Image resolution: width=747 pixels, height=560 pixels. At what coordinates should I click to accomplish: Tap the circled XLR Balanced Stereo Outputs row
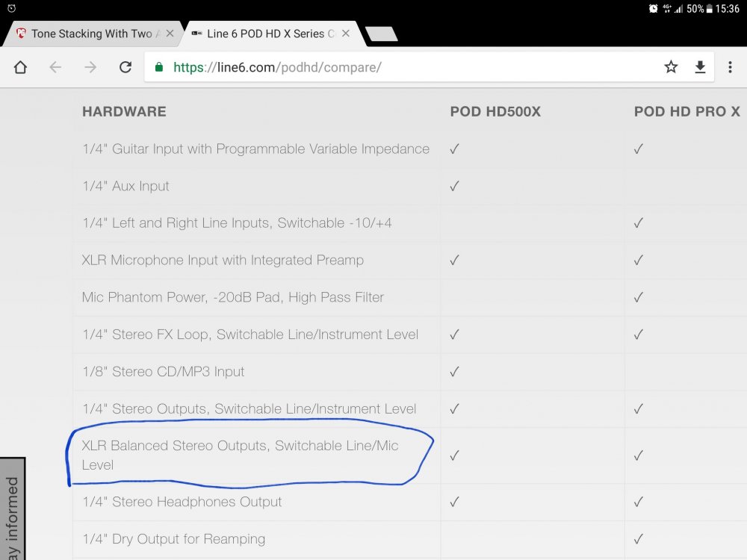[241, 455]
